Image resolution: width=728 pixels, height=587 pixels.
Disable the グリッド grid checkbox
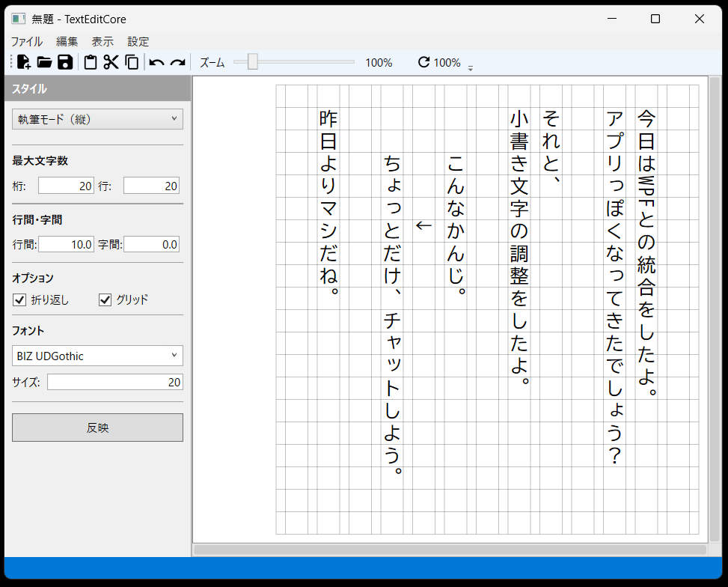click(x=106, y=300)
